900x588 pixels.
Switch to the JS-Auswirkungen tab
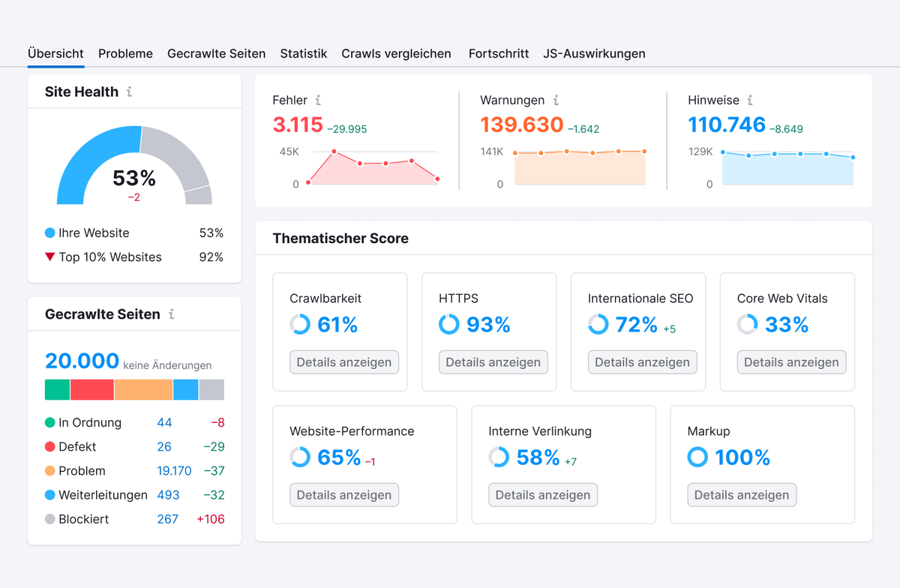[x=594, y=53]
